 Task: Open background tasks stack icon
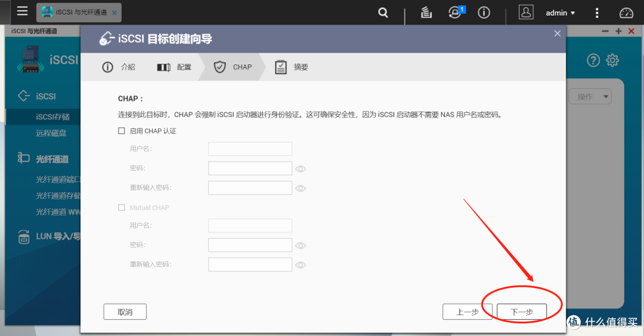[x=426, y=13]
